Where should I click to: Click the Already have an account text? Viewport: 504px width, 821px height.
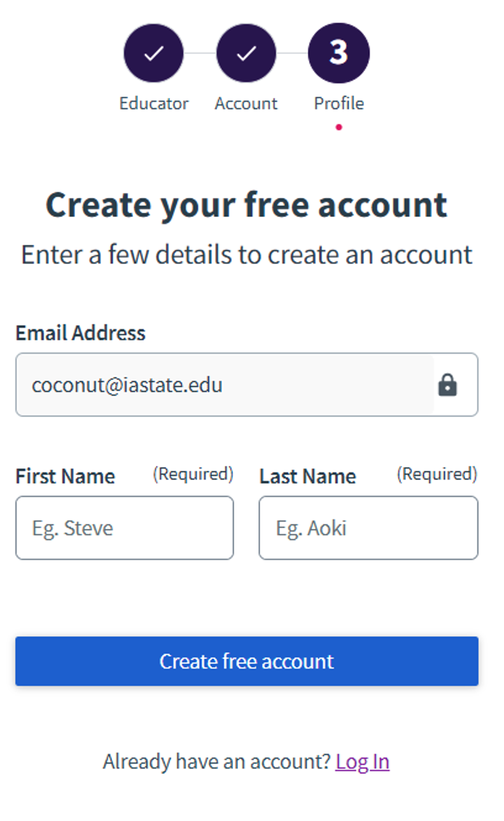tap(216, 761)
